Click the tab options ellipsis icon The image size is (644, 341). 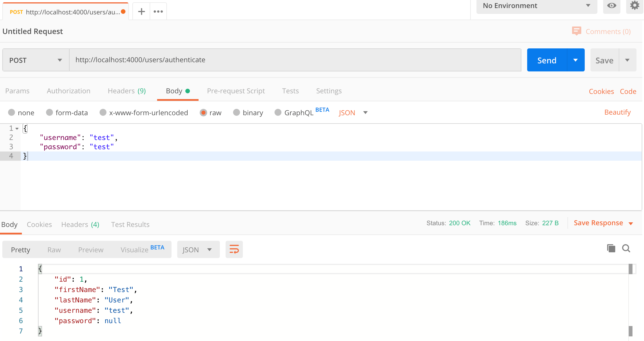(158, 12)
